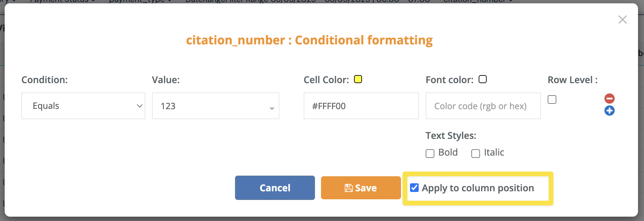This screenshot has width=644, height=221.
Task: Enable the Row Level checkbox
Action: pos(552,99)
